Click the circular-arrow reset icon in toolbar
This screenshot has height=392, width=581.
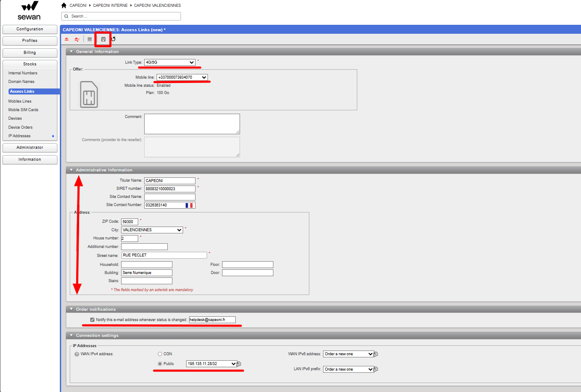coord(113,39)
